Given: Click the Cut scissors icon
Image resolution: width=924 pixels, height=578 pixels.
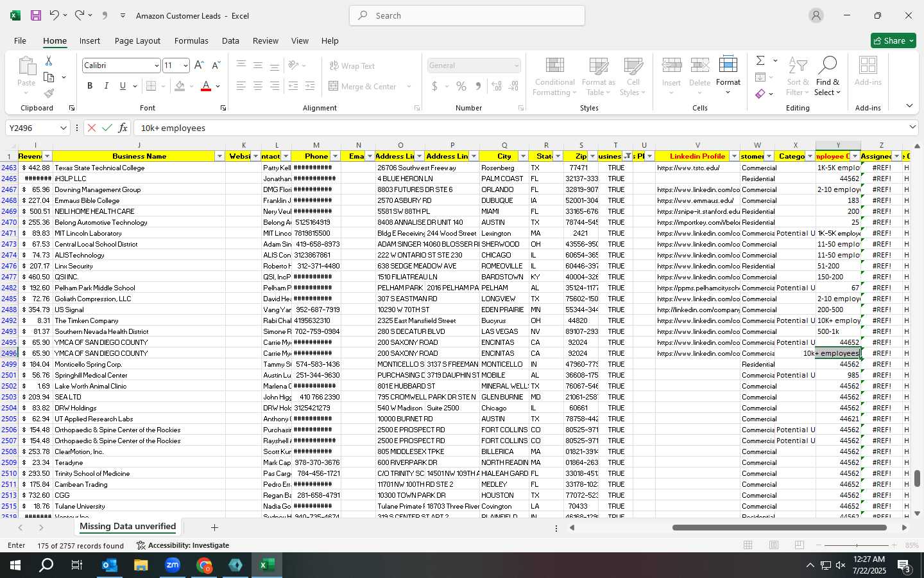Looking at the screenshot, I should coord(48,60).
